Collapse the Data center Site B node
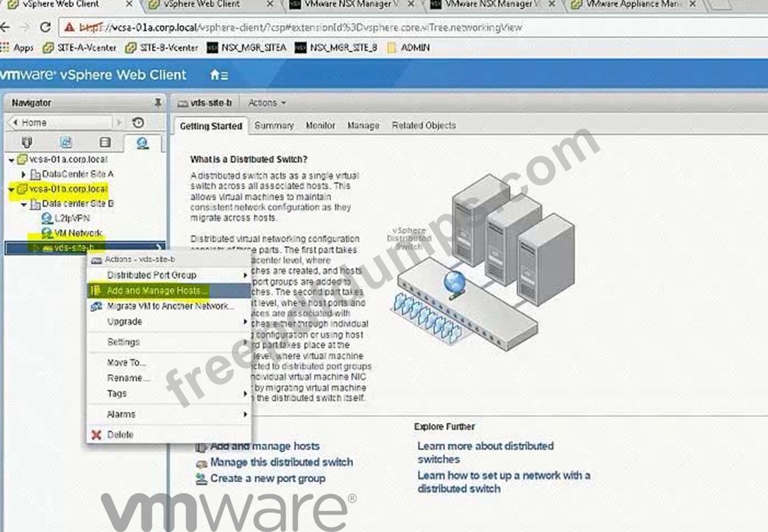The image size is (768, 532). click(24, 204)
